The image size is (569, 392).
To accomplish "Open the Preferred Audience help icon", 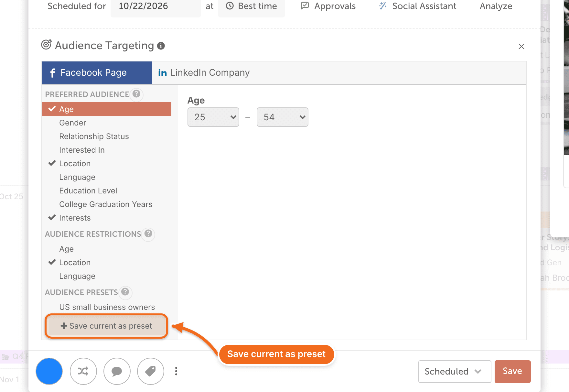I will coord(136,94).
